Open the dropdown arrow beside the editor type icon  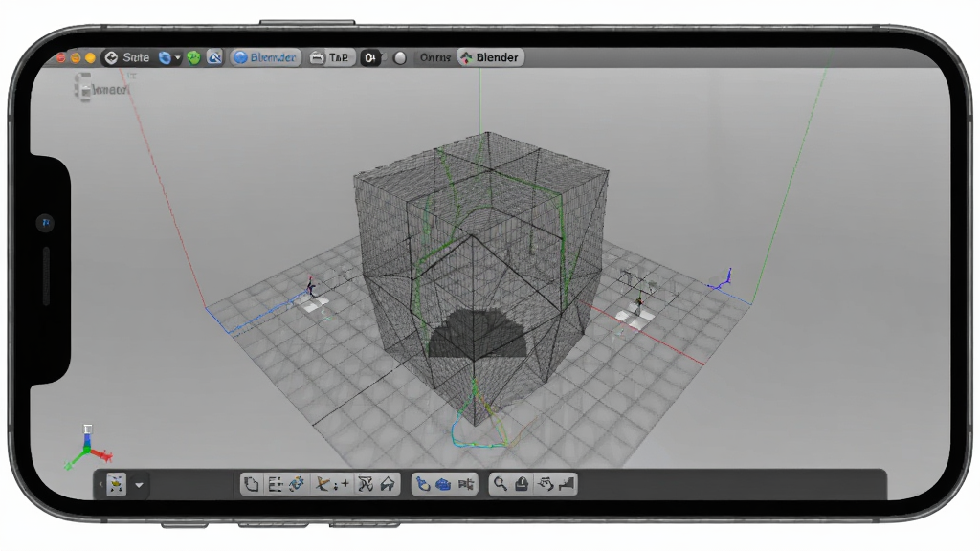140,485
